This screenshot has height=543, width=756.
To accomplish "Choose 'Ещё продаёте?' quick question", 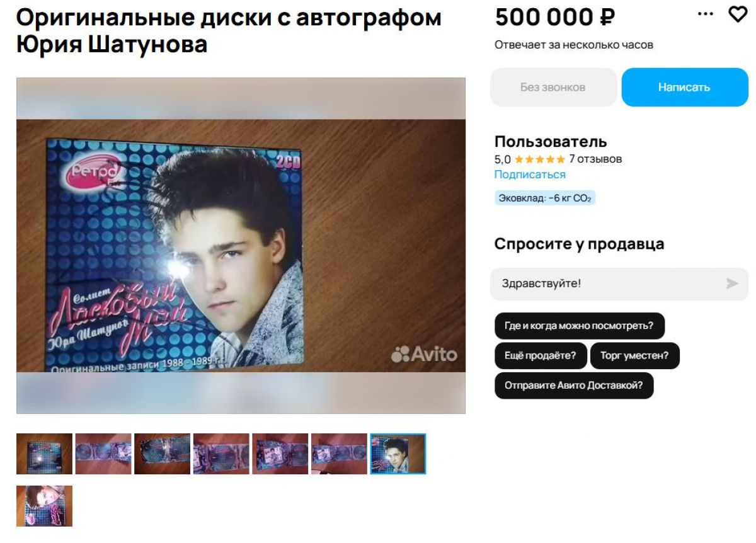I will (x=541, y=355).
